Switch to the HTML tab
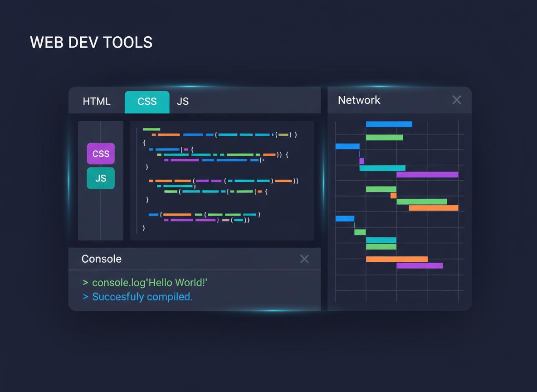The height and width of the screenshot is (392, 537). (x=97, y=101)
